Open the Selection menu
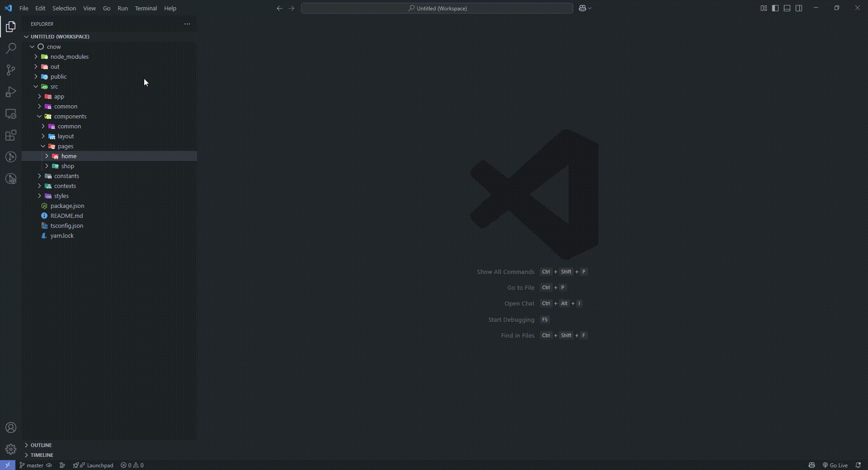The width and height of the screenshot is (868, 470). tap(64, 8)
